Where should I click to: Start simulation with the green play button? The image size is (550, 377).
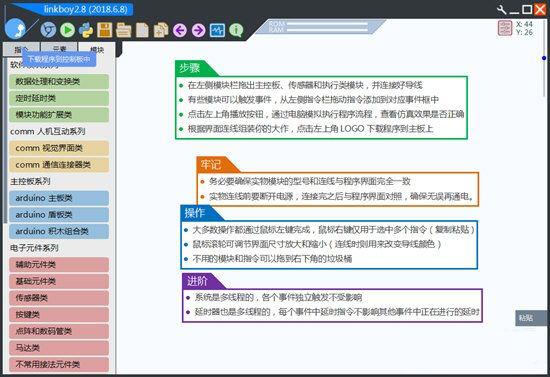coord(67,30)
